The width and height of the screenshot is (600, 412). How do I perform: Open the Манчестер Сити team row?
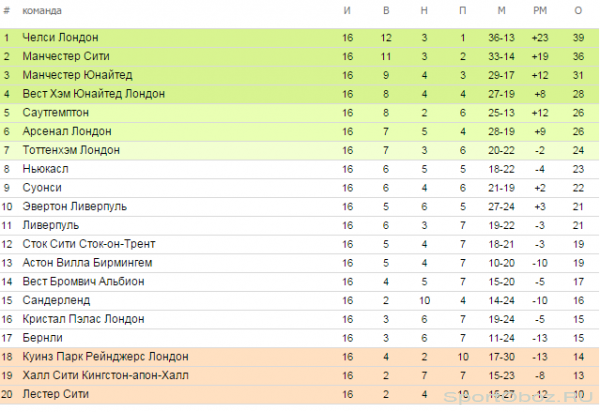point(66,56)
